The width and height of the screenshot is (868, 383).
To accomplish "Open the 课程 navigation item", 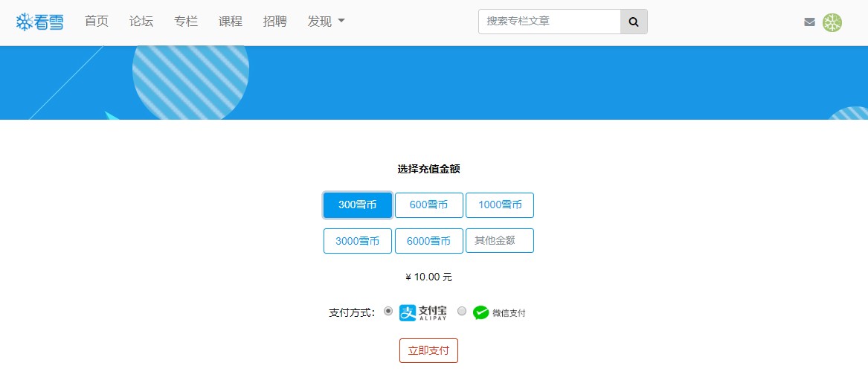I will 231,22.
